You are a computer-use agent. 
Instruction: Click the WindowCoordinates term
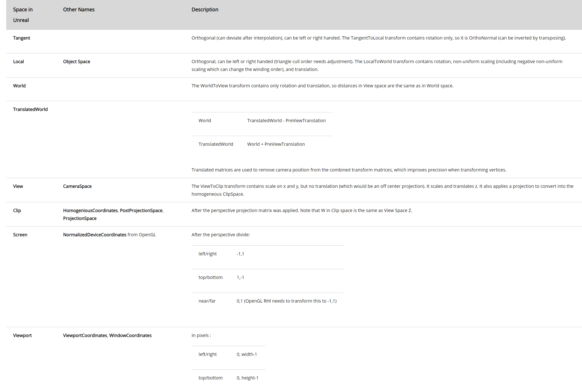pyautogui.click(x=130, y=335)
